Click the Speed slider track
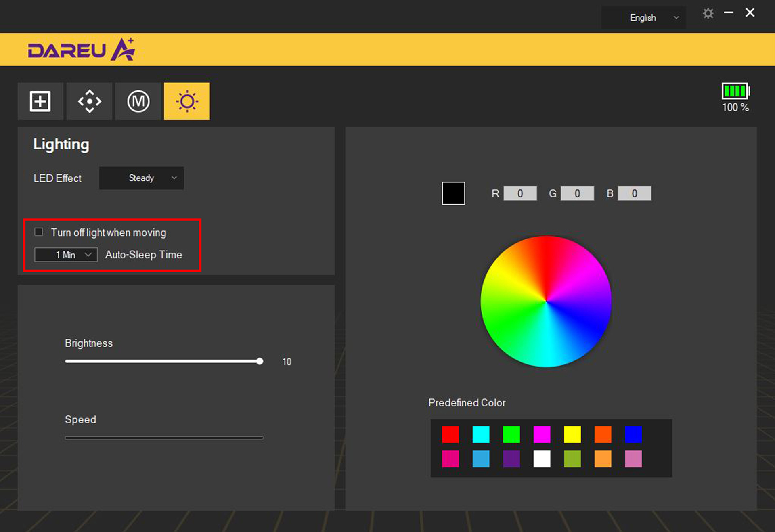Screen dimensions: 775x532 coord(164,438)
